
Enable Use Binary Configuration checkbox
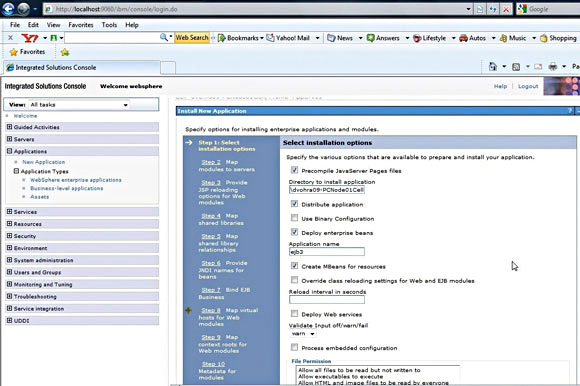(x=294, y=218)
